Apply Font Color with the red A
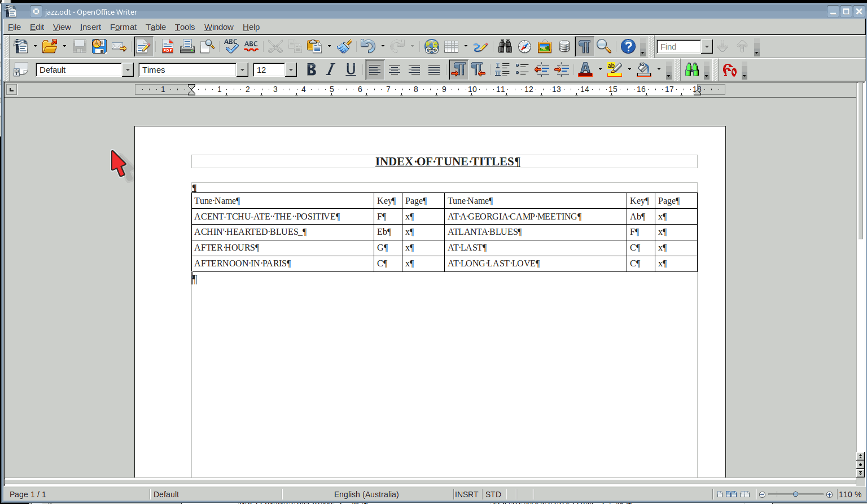The height and width of the screenshot is (504, 867). coord(585,69)
